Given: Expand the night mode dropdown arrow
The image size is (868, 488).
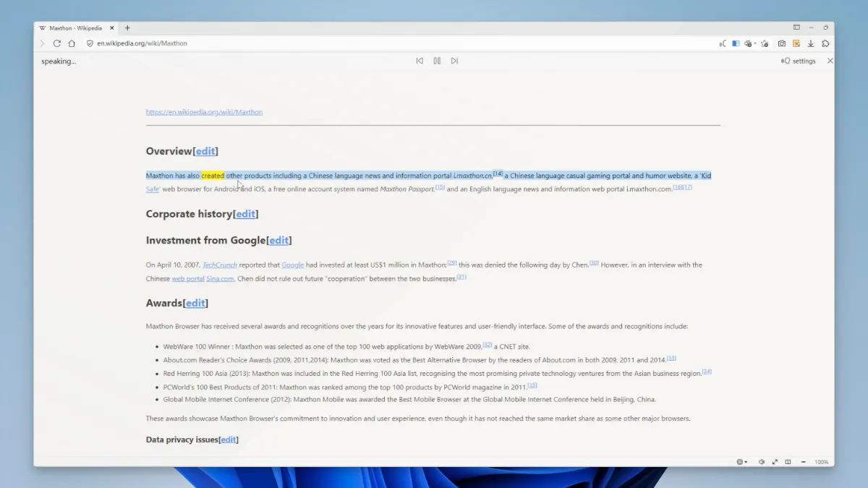Looking at the screenshot, I should pyautogui.click(x=755, y=43).
